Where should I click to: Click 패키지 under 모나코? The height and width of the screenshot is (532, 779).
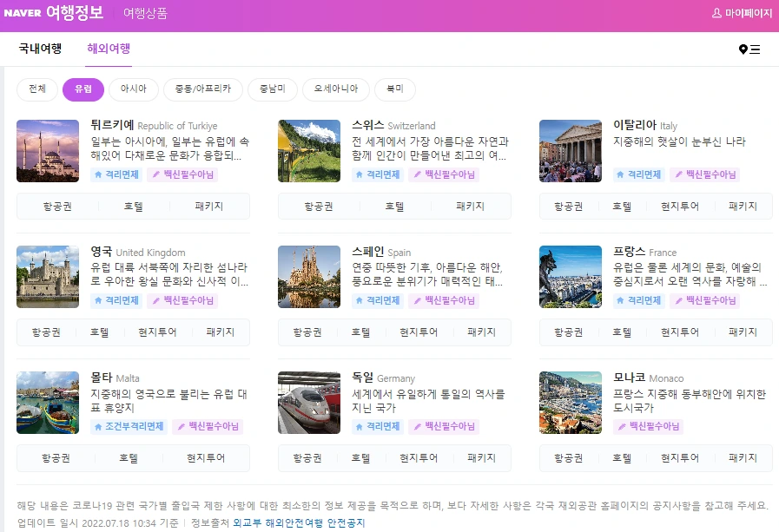[743, 458]
